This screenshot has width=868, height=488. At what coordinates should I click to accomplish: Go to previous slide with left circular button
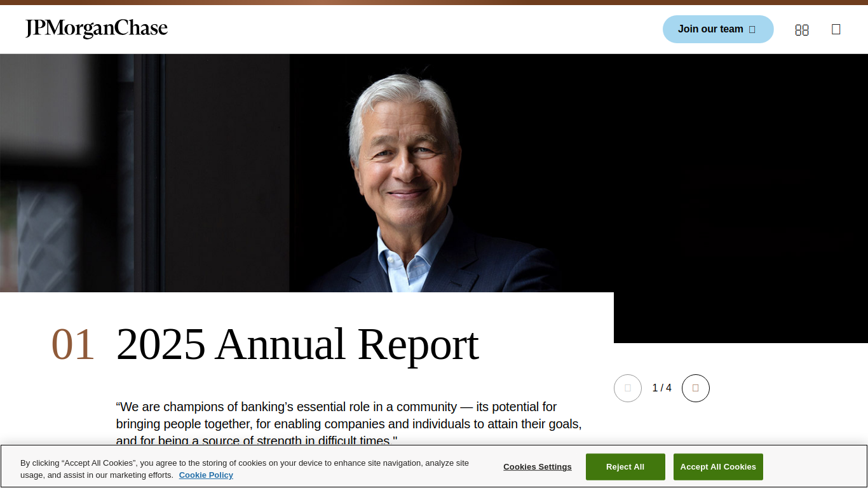coord(628,388)
